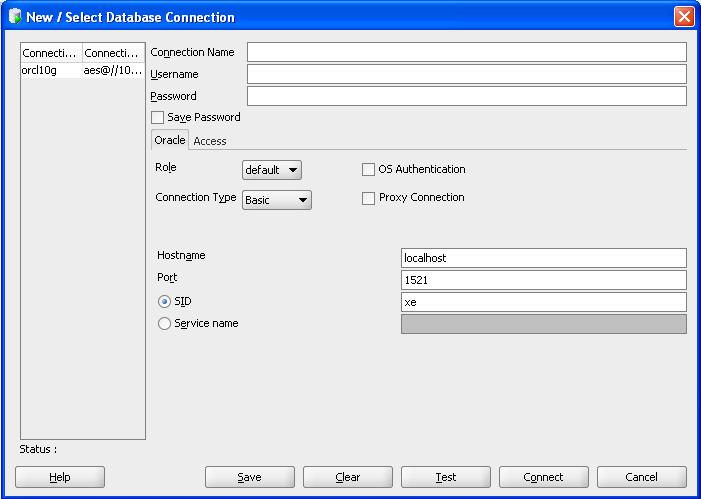
Task: Click the Connect button
Action: pos(544,477)
